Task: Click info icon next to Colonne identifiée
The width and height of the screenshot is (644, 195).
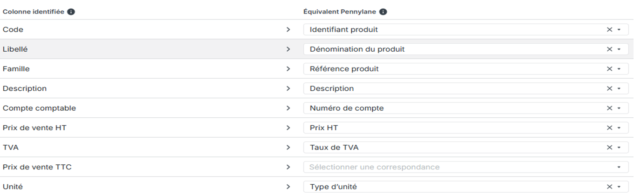Action: click(71, 12)
